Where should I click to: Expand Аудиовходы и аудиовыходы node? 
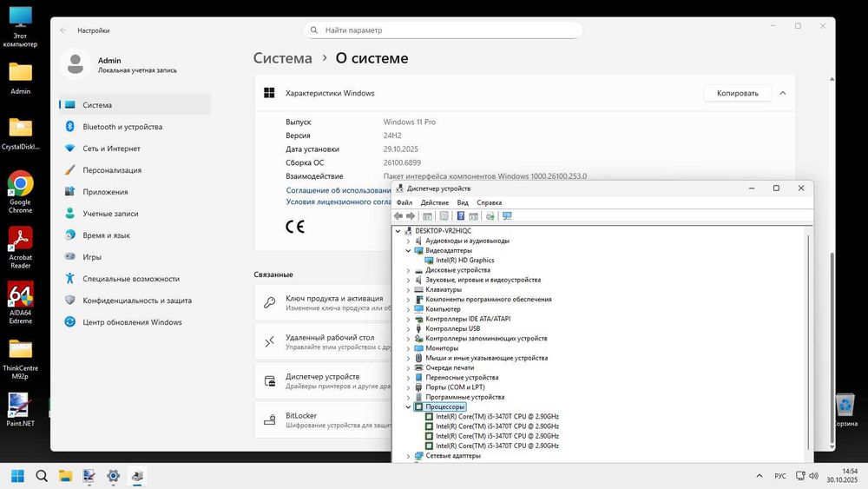click(x=409, y=241)
